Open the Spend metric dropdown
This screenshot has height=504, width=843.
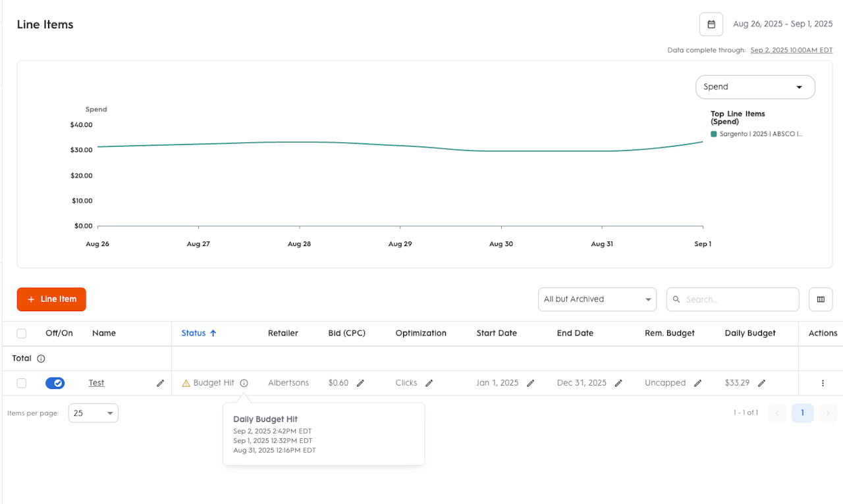[755, 87]
